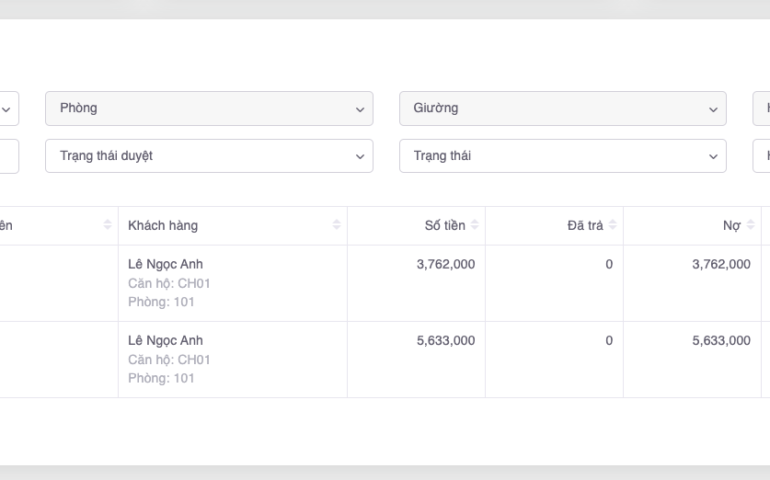This screenshot has width=770, height=480.
Task: Click the 3,762,000 amount under Số tiền
Action: tap(445, 264)
